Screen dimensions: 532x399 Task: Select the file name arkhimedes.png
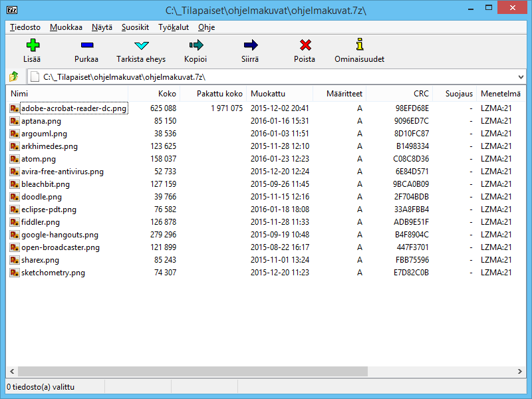coord(49,146)
